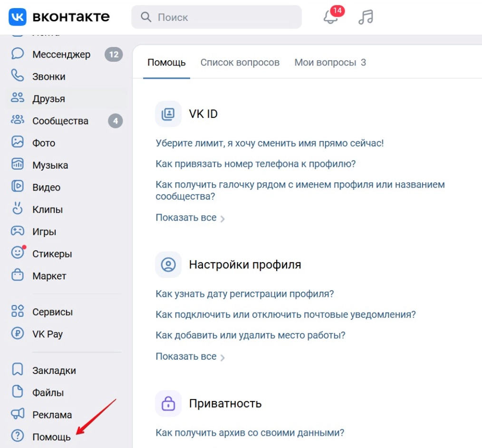Open Как получить архив данных link

(x=250, y=433)
